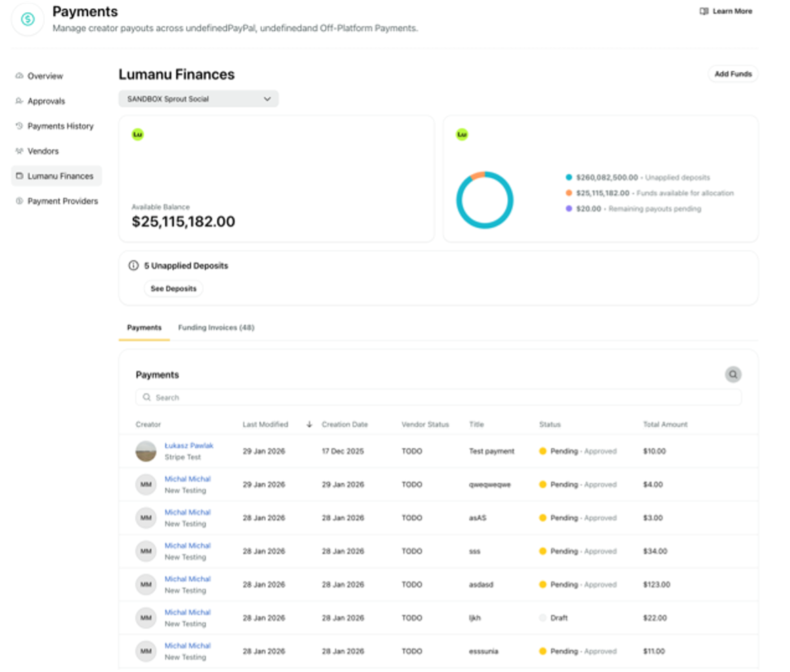Open Michal Michal link in asdasd row
Image resolution: width=790 pixels, height=672 pixels.
(x=187, y=579)
